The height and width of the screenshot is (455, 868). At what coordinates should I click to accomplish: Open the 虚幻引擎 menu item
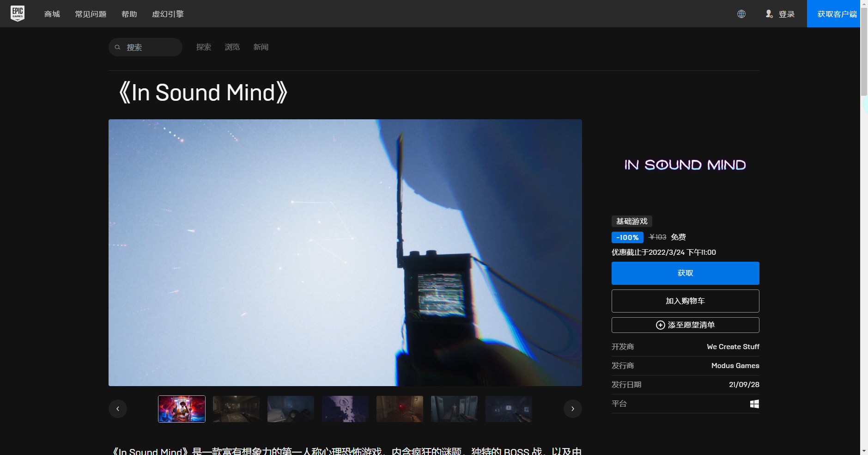pyautogui.click(x=167, y=14)
